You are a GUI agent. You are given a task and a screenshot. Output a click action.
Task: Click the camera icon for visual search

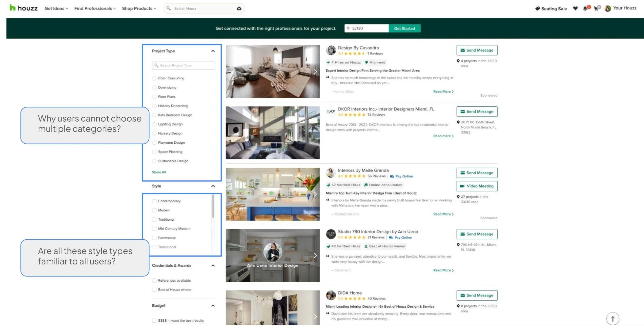tap(239, 8)
